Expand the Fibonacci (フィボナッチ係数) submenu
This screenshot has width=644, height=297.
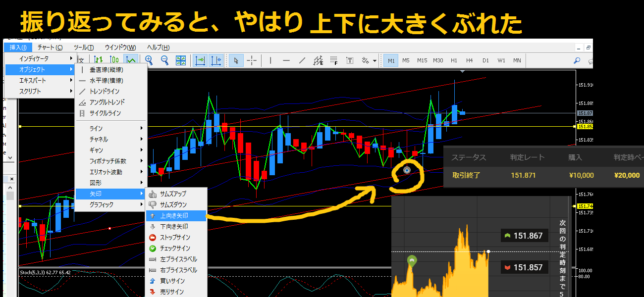point(110,161)
